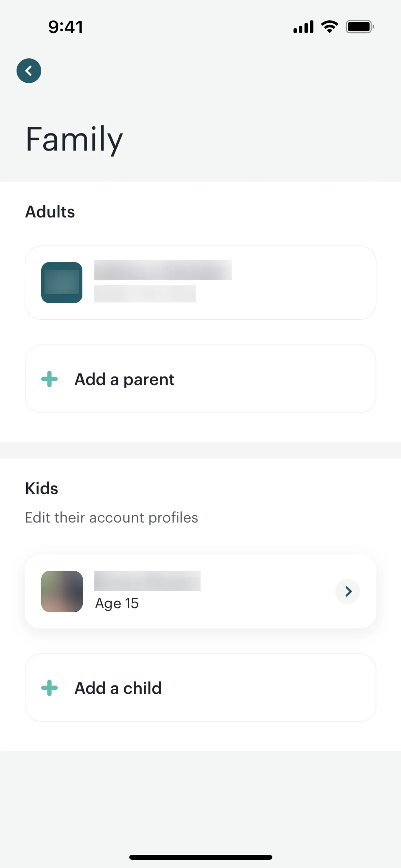401x868 pixels.
Task: Open the child's profile photo thumbnail
Action: pos(62,591)
